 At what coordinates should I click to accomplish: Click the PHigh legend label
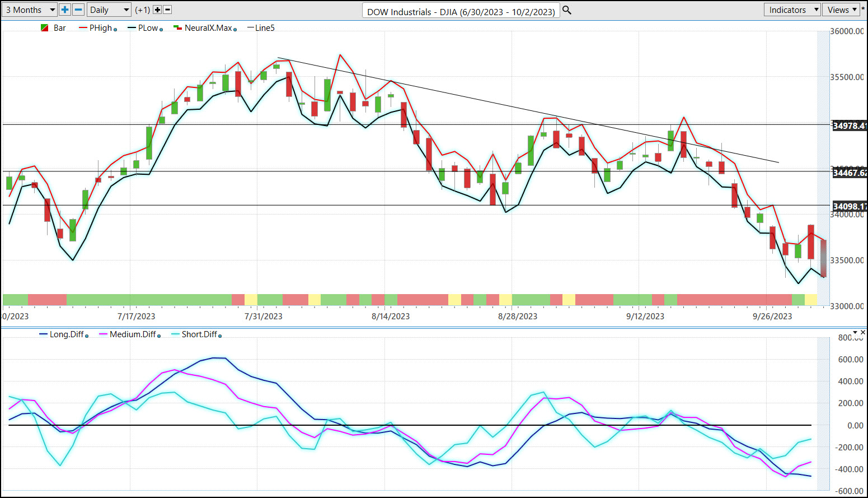(101, 28)
